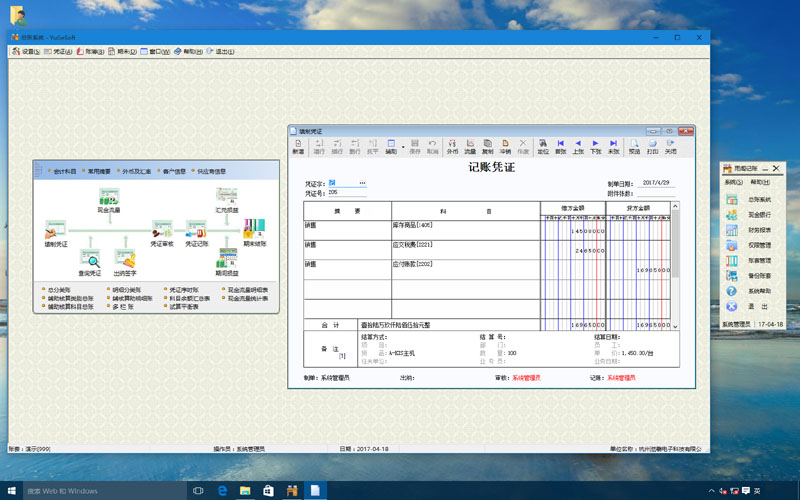Click the 打印 (Print) toolbar icon
The height and width of the screenshot is (500, 800).
(x=652, y=146)
